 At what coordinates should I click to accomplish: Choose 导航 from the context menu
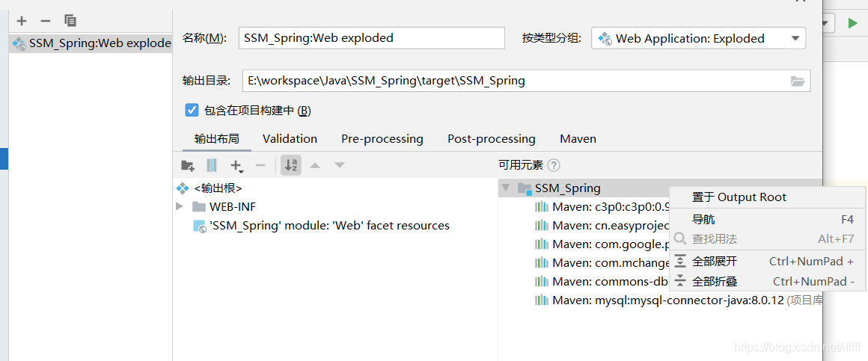point(767,220)
